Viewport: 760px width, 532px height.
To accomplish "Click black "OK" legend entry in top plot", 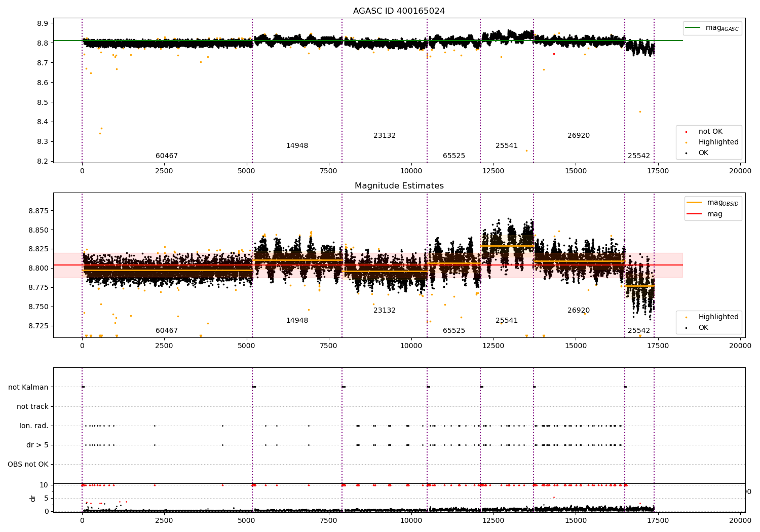I will point(703,153).
